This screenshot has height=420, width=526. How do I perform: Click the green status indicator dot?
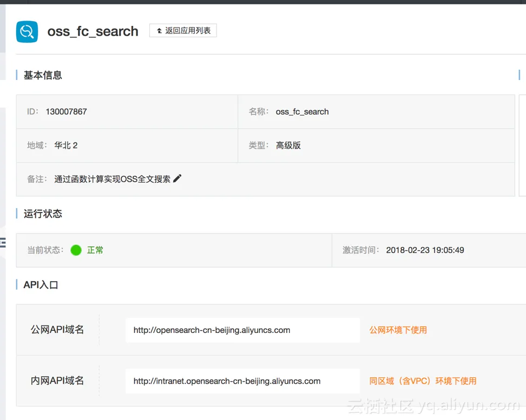click(76, 250)
